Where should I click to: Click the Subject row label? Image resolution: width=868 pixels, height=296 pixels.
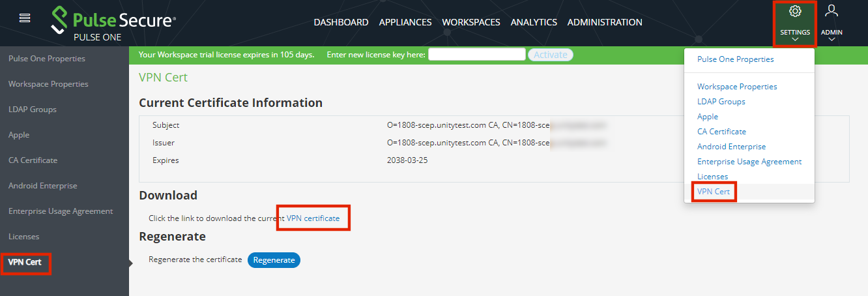pyautogui.click(x=166, y=125)
